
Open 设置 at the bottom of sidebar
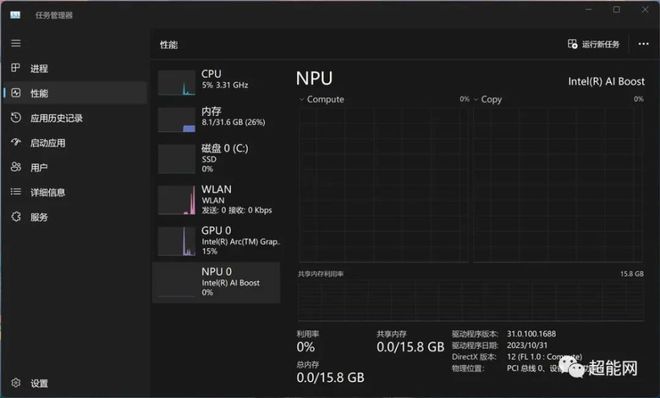pos(39,383)
